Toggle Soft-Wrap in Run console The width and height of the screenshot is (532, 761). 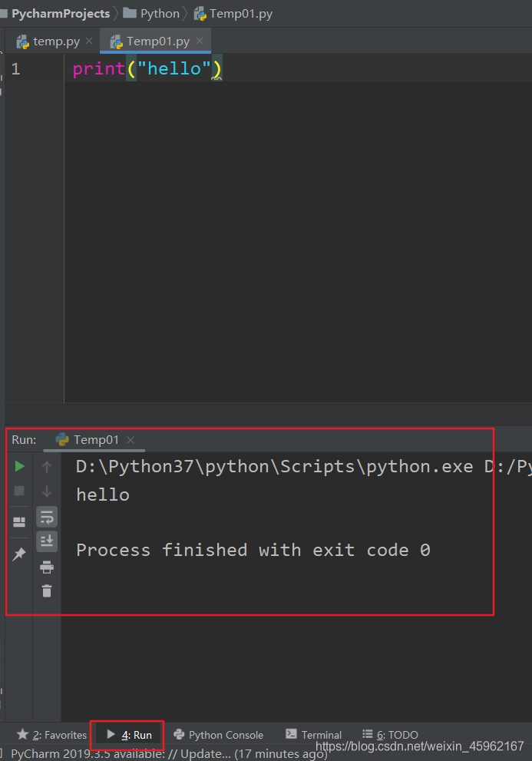47,517
